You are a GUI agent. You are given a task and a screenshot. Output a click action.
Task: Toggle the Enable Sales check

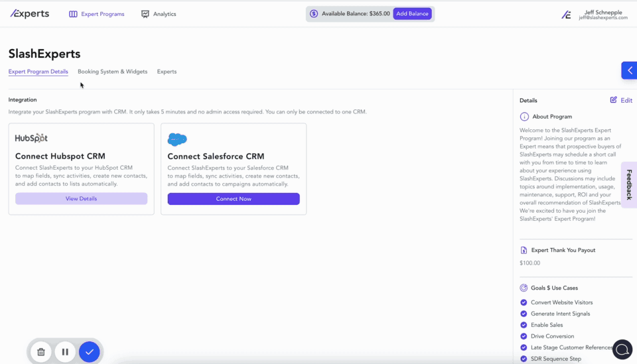(524, 325)
